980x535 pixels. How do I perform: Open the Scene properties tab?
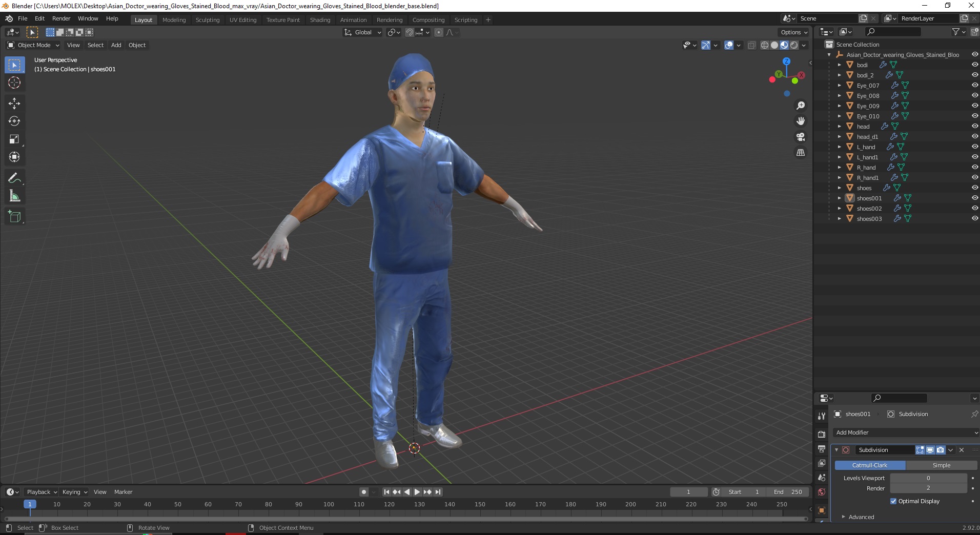click(x=822, y=478)
